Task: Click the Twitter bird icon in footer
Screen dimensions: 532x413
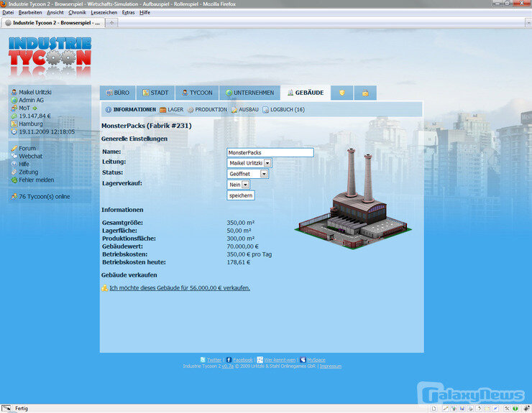Action: [x=203, y=360]
